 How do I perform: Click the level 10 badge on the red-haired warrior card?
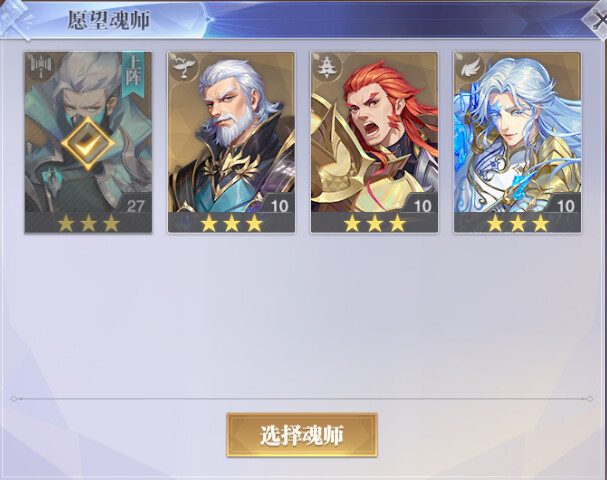(422, 204)
